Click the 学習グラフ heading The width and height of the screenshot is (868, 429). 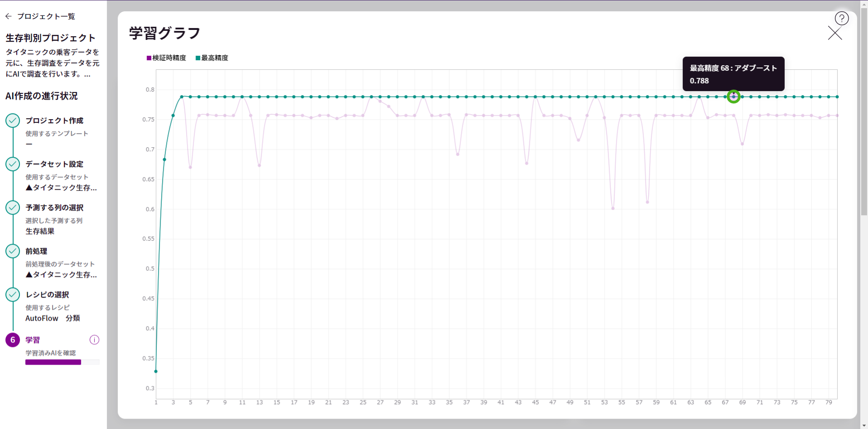pyautogui.click(x=165, y=33)
